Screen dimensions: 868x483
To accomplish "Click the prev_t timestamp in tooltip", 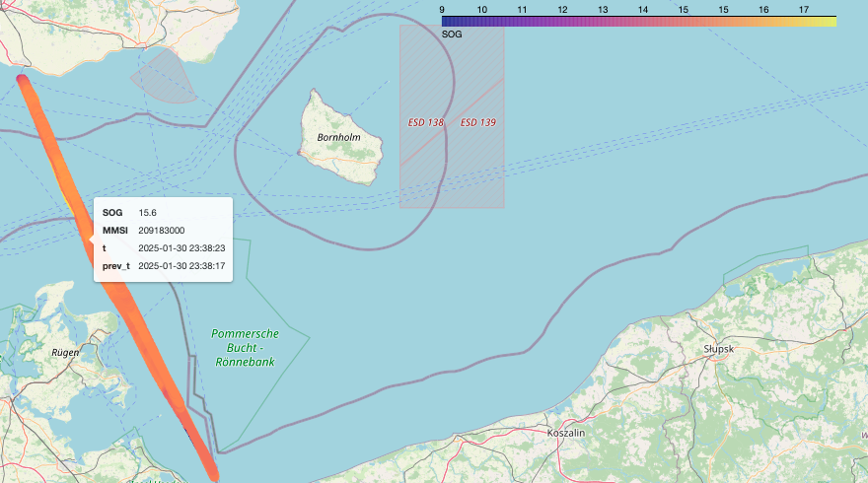I will (181, 266).
